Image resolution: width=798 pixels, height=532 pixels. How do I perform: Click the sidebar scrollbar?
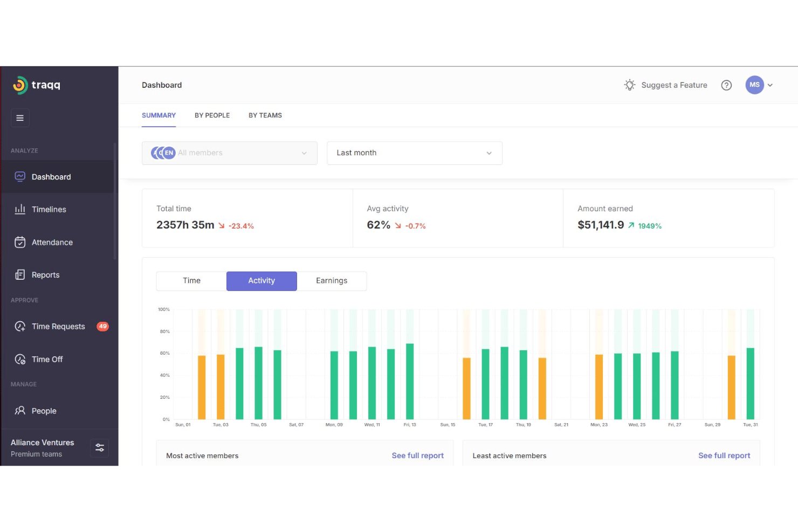(x=115, y=202)
